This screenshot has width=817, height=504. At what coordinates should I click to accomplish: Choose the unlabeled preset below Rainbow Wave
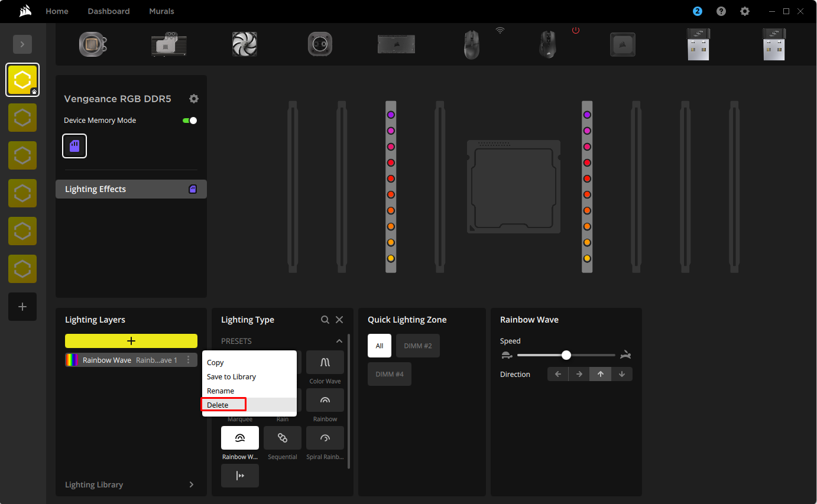[240, 476]
